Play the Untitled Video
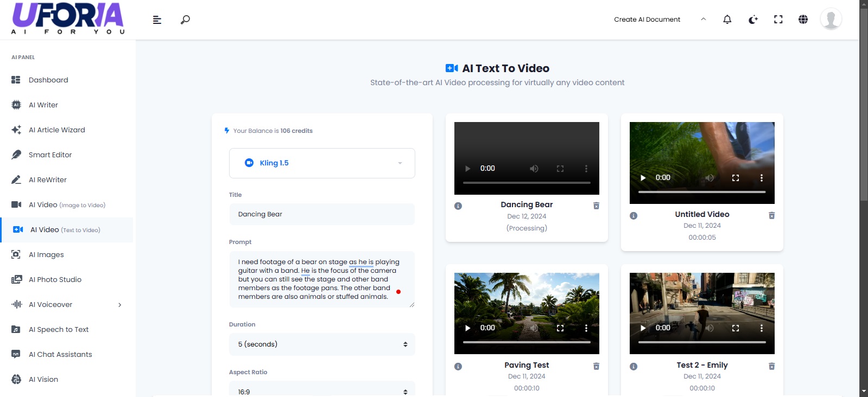 click(643, 178)
